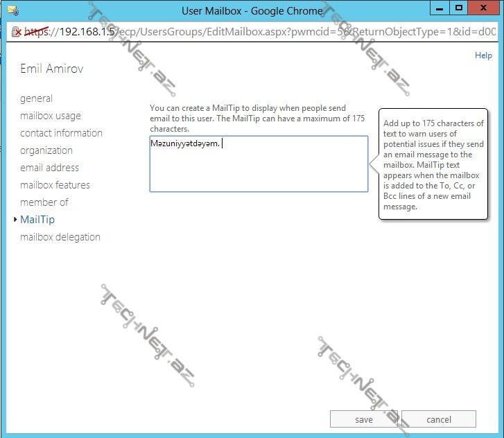Close the User Mailbox window
This screenshot has height=438, width=504.
pyautogui.click(x=485, y=8)
